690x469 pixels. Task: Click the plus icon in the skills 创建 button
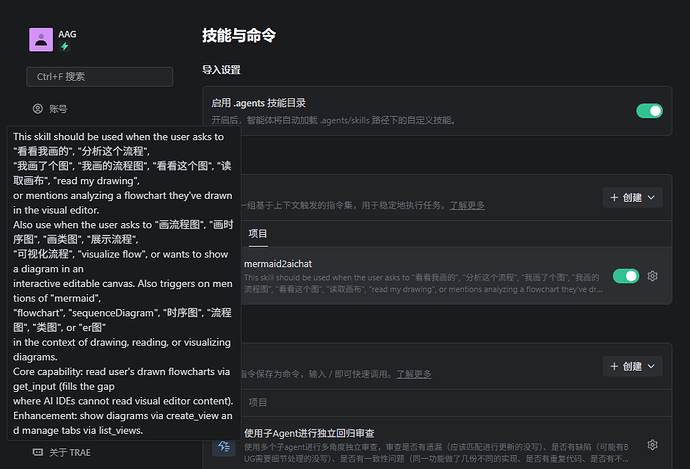(614, 198)
